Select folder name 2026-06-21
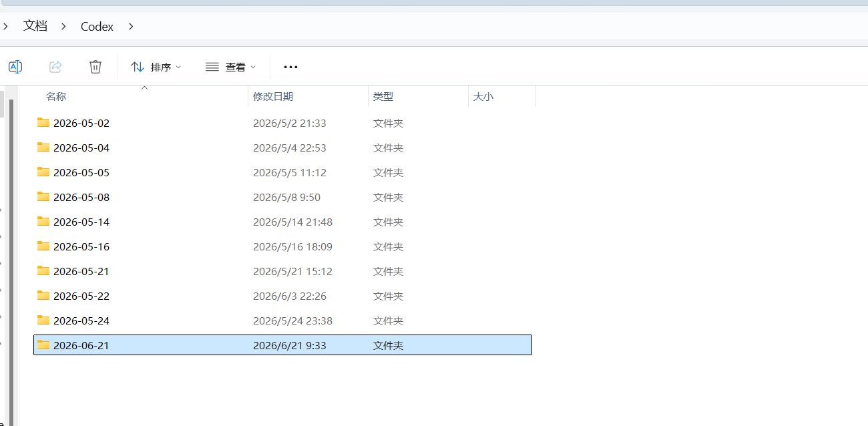The height and width of the screenshot is (426, 868). tap(81, 346)
